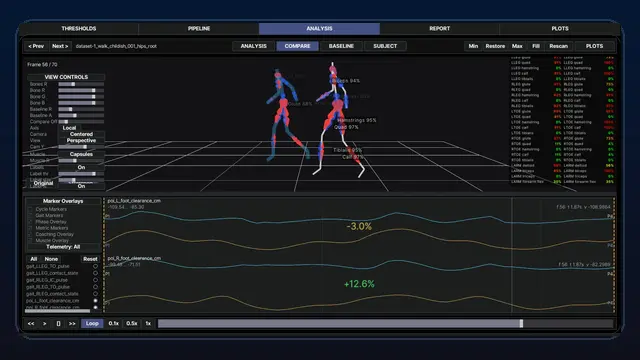This screenshot has width=640, height=360.
Task: Change Camera mode from Centered
Action: 81,134
